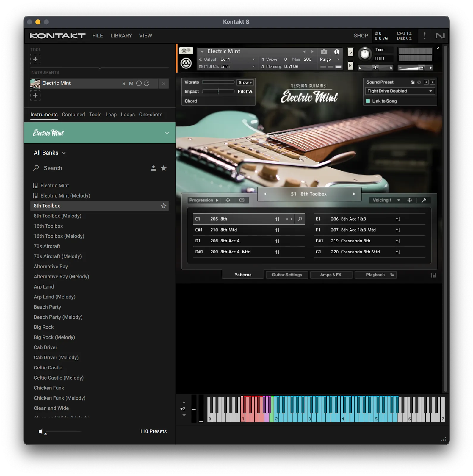Toggle Link to Song checkbox

click(368, 101)
